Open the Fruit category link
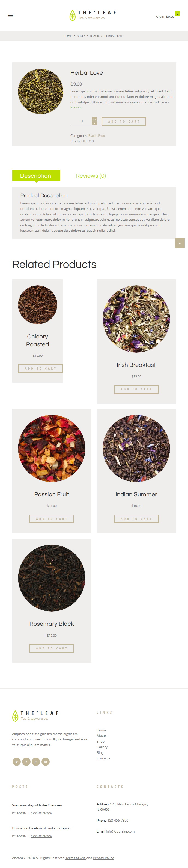The height and width of the screenshot is (868, 188). 102,135
